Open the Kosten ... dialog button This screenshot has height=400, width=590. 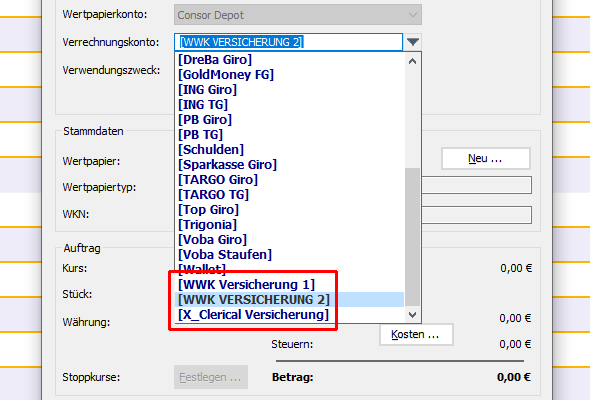tap(416, 334)
